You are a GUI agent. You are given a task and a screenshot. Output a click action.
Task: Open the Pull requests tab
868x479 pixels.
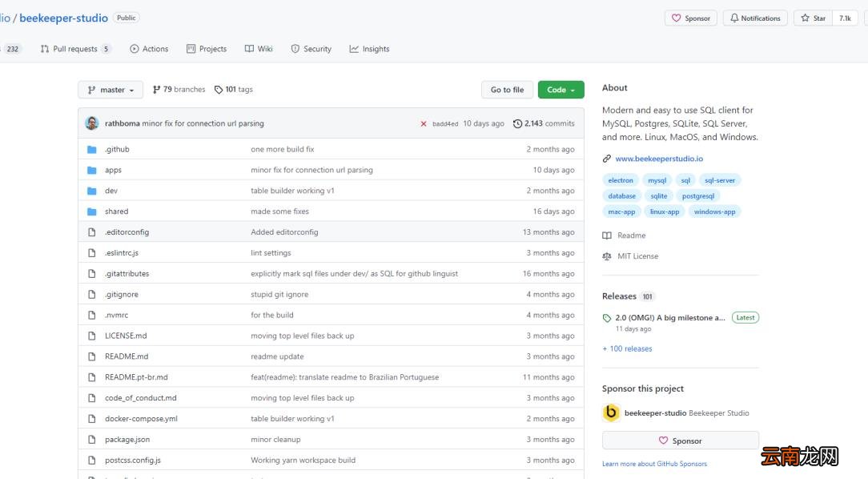75,49
